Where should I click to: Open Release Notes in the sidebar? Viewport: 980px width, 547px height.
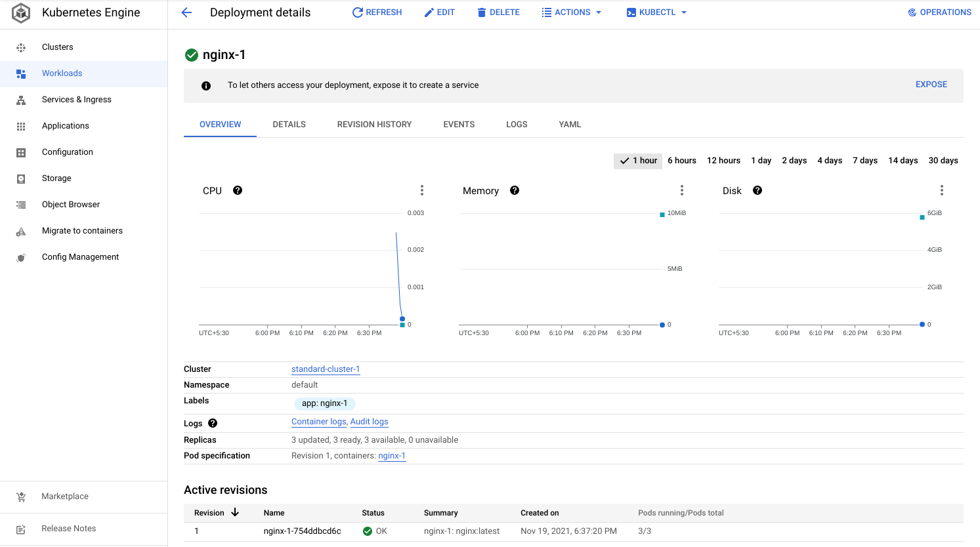(x=84, y=529)
